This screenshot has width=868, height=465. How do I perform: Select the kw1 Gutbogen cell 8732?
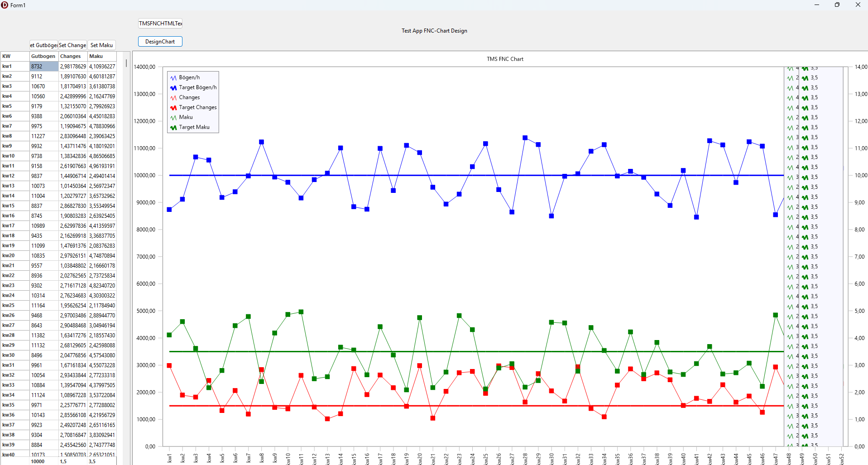(x=44, y=67)
